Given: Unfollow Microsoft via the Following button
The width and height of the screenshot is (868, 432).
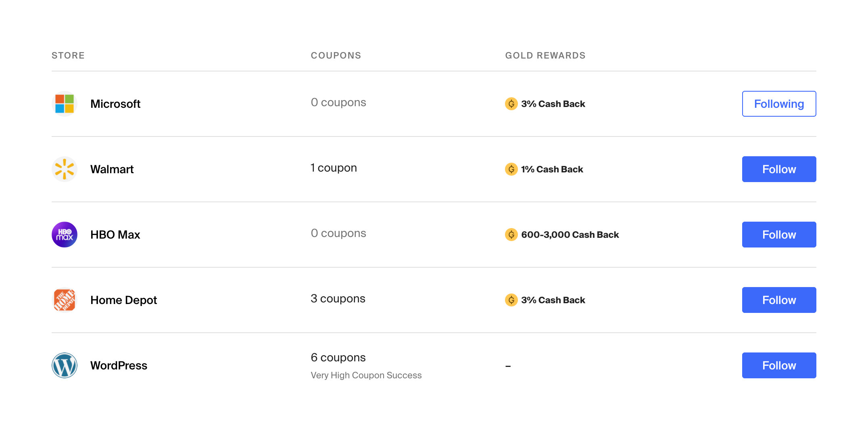Looking at the screenshot, I should (x=779, y=104).
